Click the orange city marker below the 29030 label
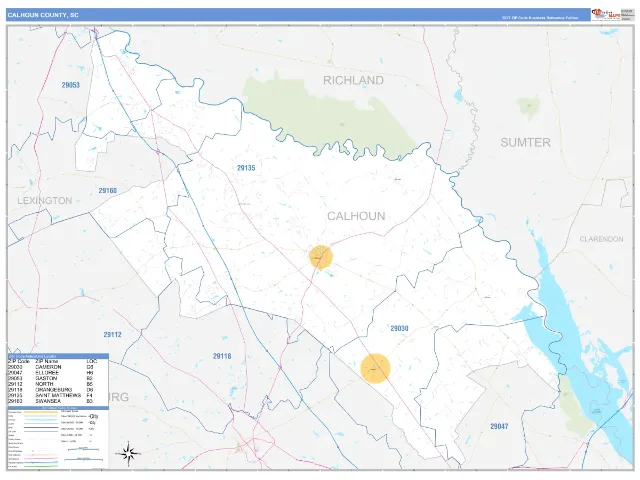This screenshot has width=640, height=480. [376, 368]
